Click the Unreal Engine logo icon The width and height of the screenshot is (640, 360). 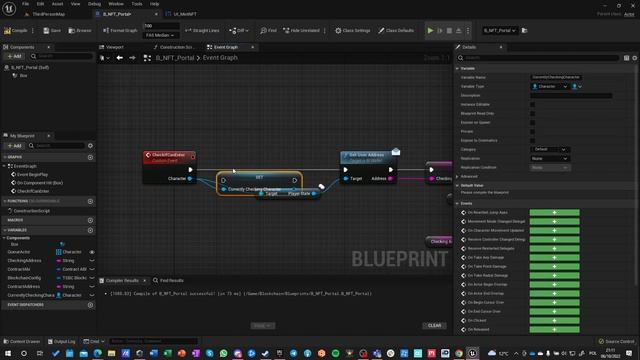[9, 8]
